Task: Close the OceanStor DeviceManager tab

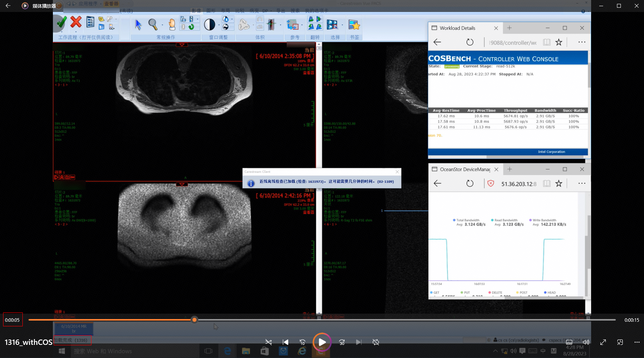Action: [x=497, y=169]
